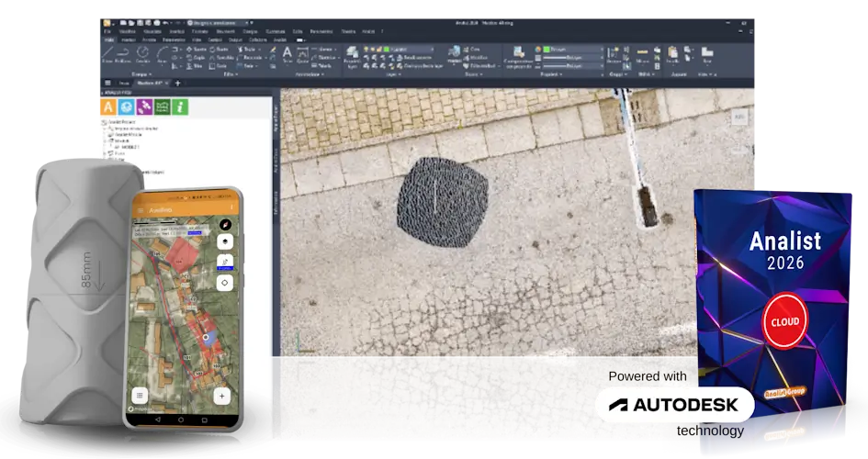Viewport: 868px width, 459px height.
Task: Tap the locate-me target button on phone
Action: point(225,283)
